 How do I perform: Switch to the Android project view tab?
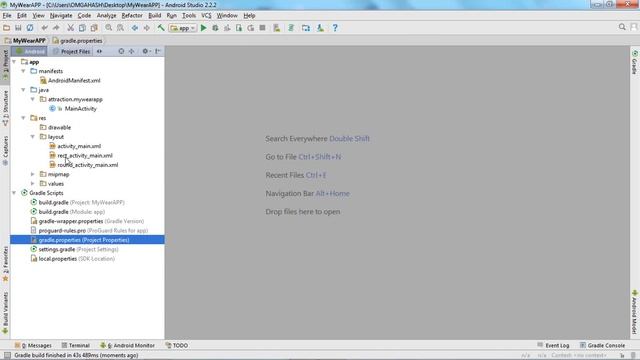pyautogui.click(x=30, y=51)
